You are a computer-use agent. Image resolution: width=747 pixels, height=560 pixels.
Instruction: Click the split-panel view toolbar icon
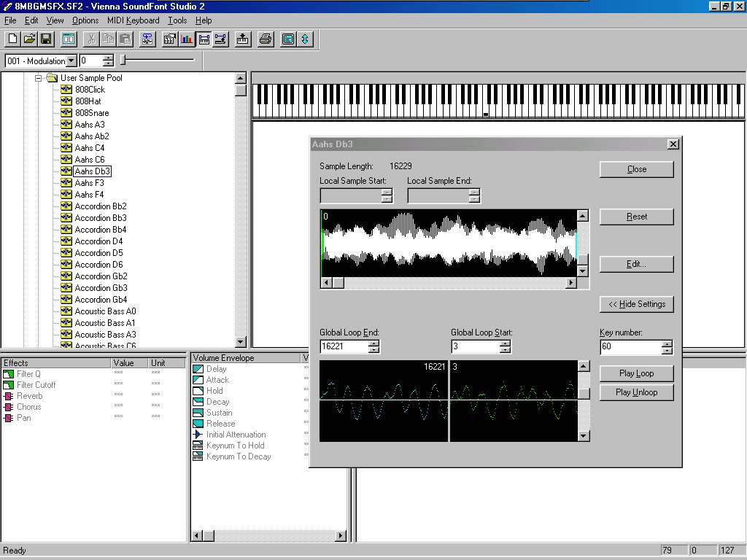(69, 39)
